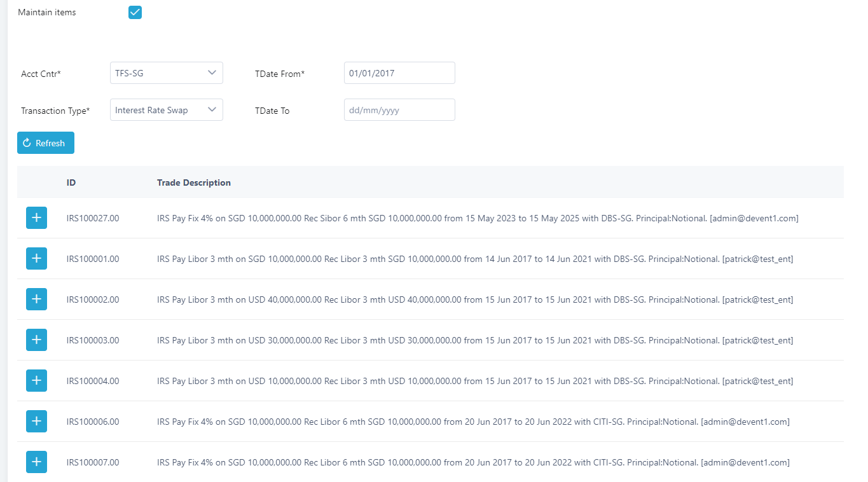Open the Acct Cntr dropdown

(x=166, y=73)
